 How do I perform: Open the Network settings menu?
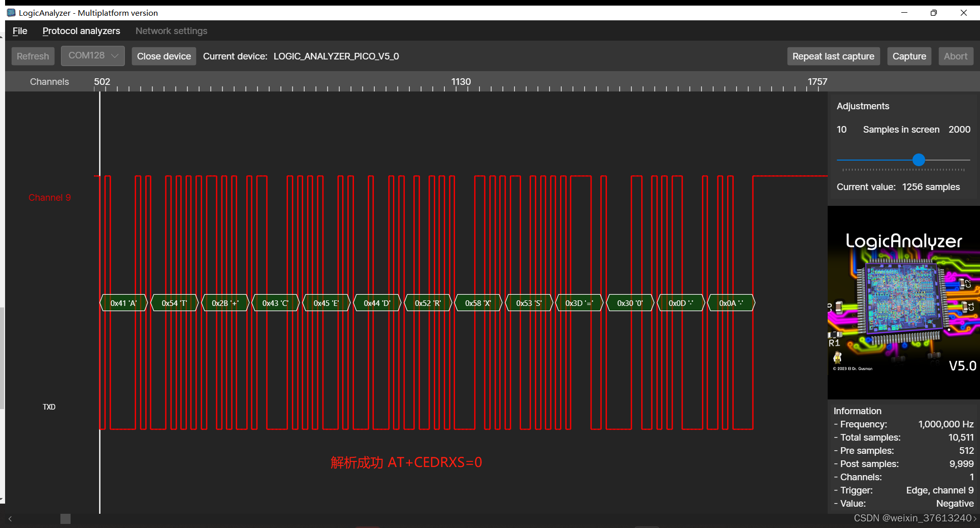[171, 31]
